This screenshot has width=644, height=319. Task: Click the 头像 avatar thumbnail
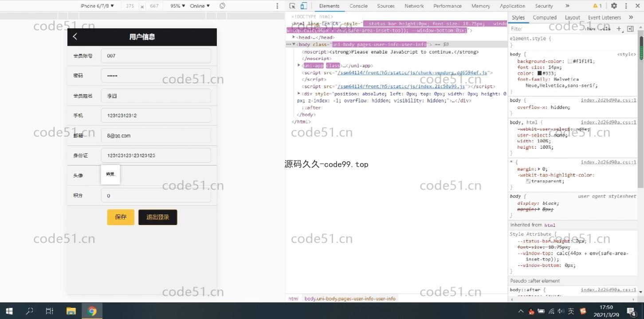(110, 175)
